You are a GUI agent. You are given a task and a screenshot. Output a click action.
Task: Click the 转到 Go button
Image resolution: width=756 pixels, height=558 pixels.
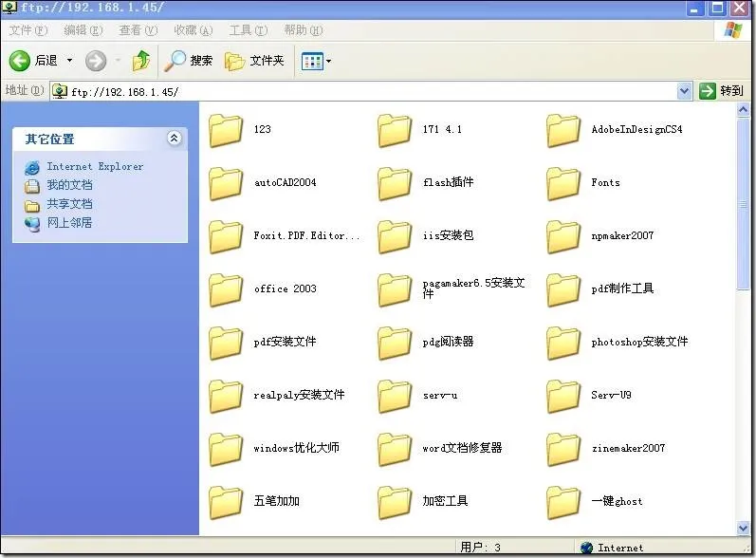721,91
